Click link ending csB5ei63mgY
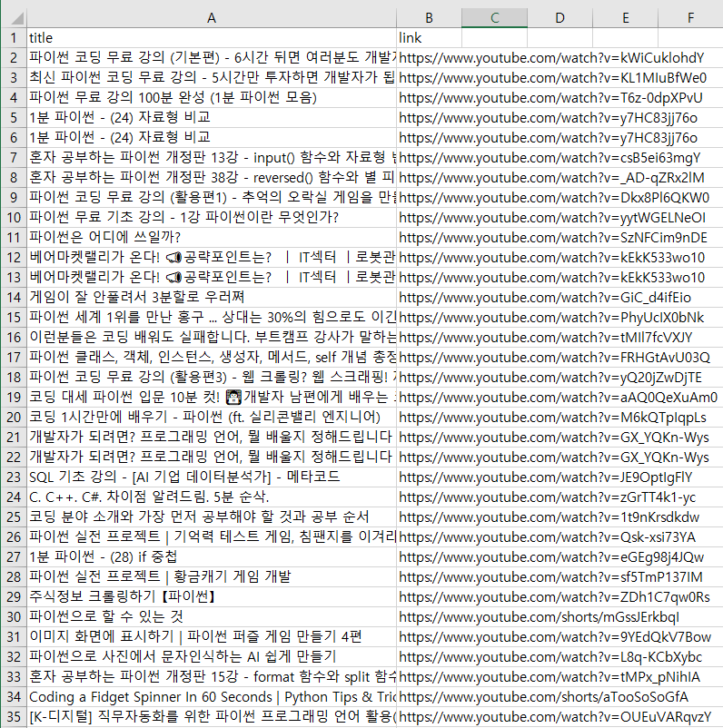723x728 pixels. click(x=550, y=158)
